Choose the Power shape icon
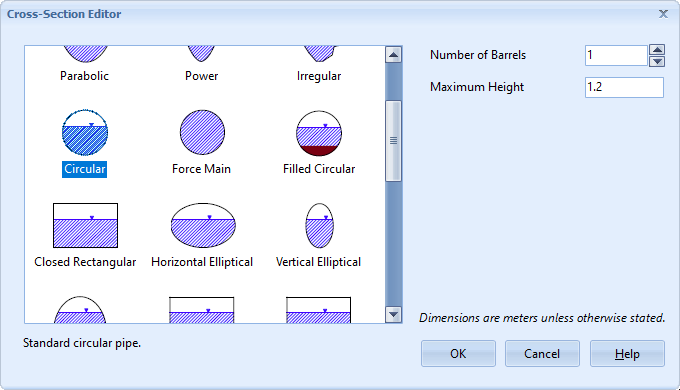The image size is (680, 390). point(201,54)
